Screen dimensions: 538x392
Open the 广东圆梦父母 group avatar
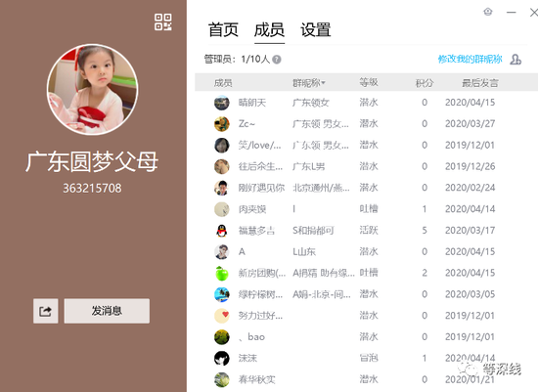point(93,89)
